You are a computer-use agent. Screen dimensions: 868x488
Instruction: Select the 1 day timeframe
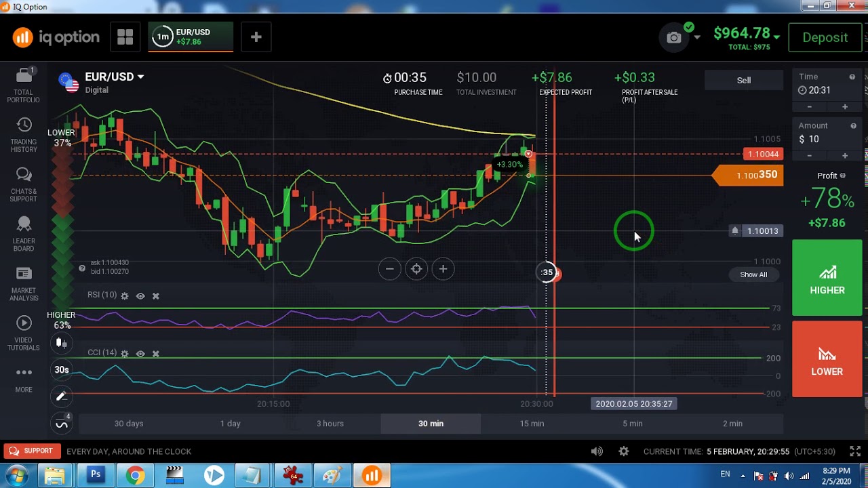coord(231,424)
